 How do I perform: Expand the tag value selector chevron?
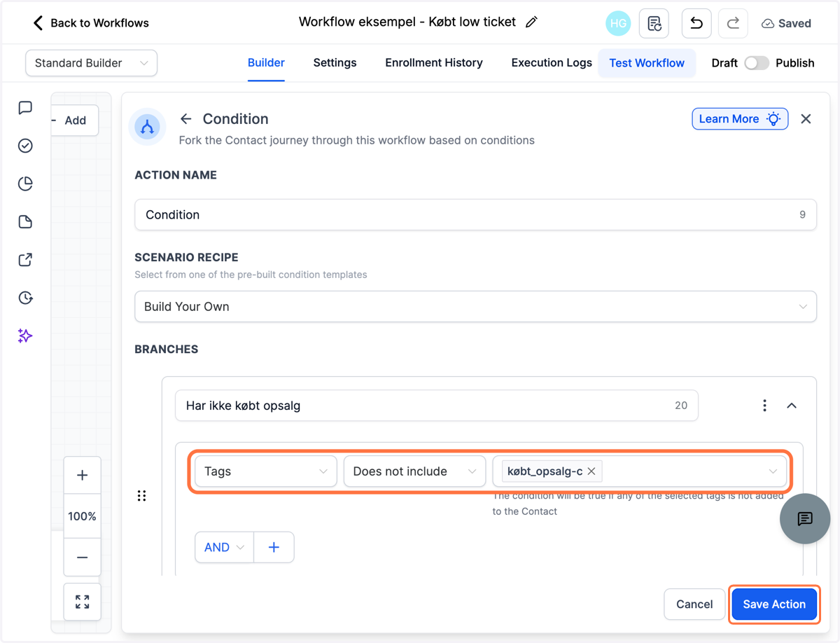(x=773, y=471)
